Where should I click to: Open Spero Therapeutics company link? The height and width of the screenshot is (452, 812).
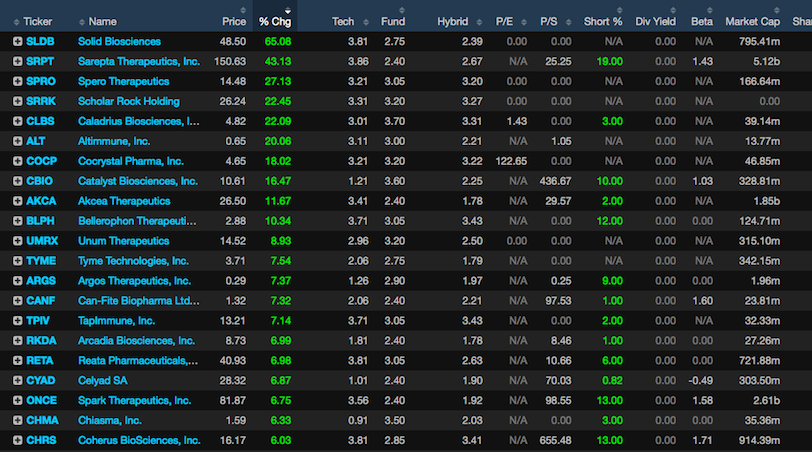123,81
